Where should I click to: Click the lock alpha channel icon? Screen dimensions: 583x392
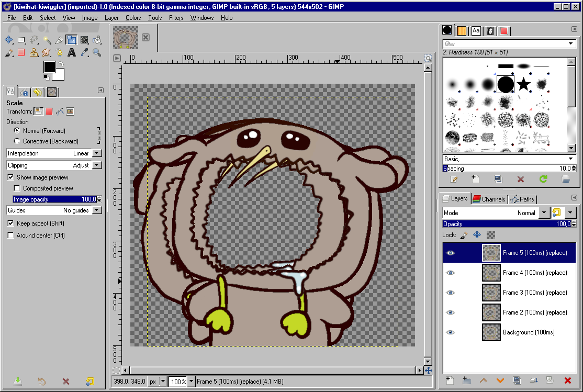point(491,235)
